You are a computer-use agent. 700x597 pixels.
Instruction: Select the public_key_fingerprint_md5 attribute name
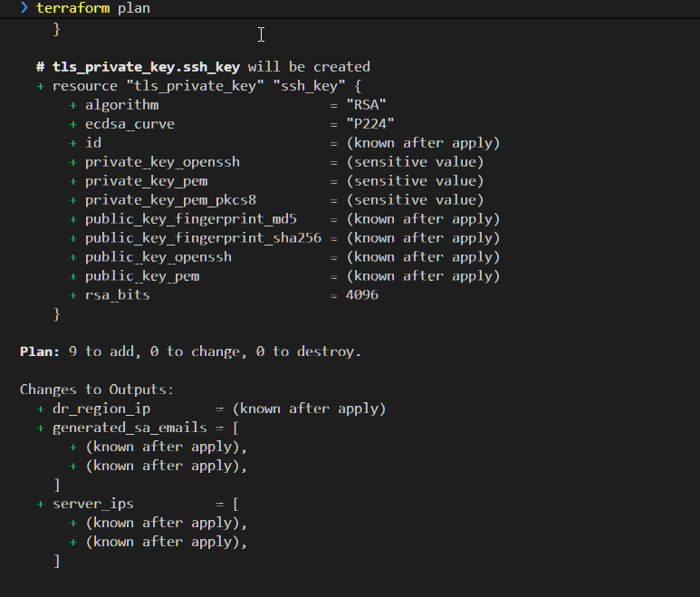coord(190,219)
